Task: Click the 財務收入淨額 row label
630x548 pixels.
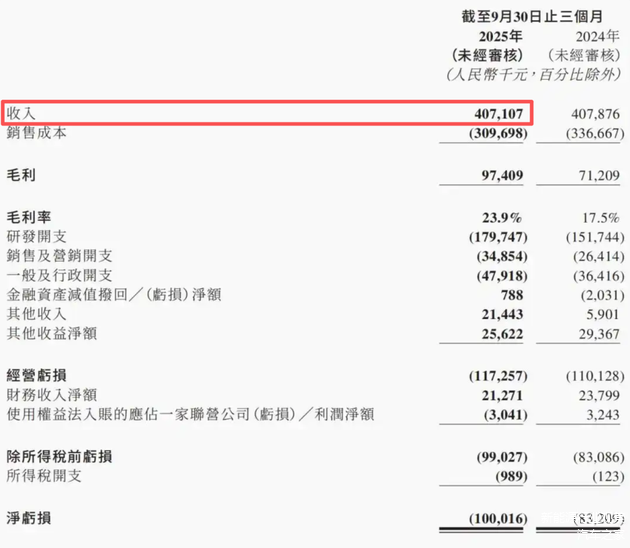Action: pyautogui.click(x=52, y=394)
